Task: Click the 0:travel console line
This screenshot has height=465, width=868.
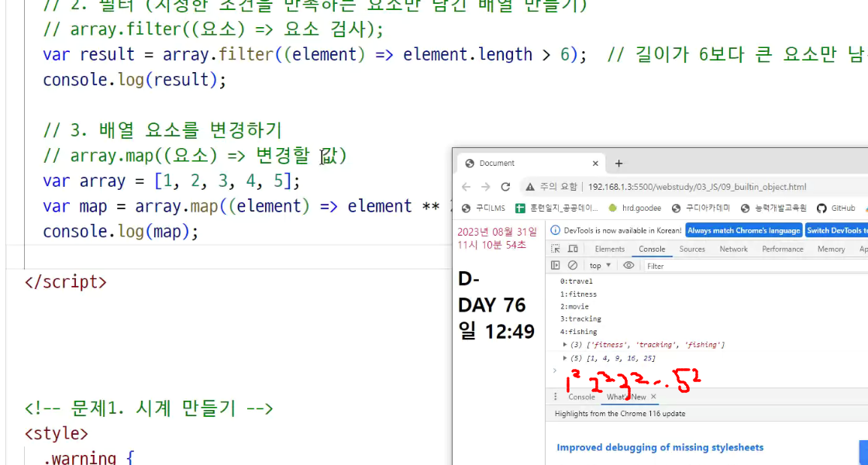Action: point(577,281)
